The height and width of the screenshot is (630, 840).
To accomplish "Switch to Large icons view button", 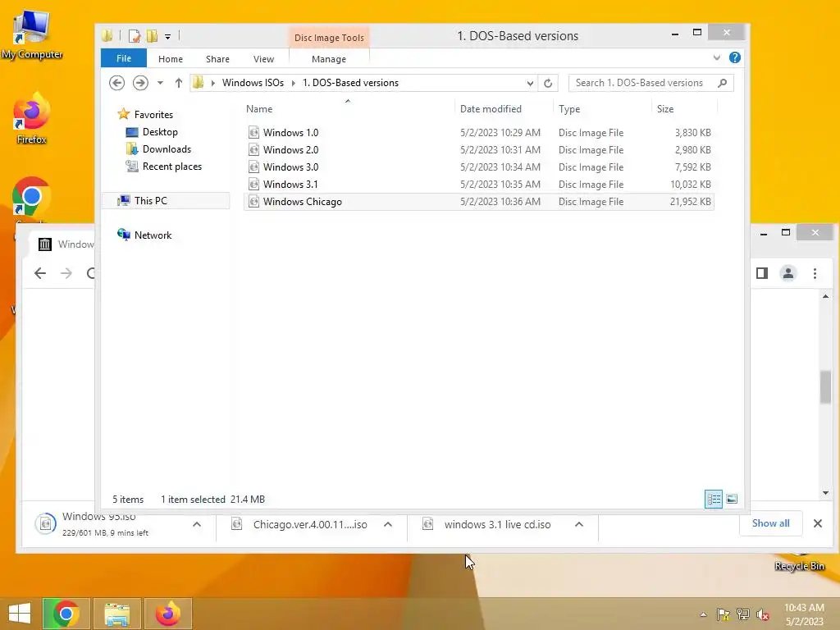I will pos(732,499).
